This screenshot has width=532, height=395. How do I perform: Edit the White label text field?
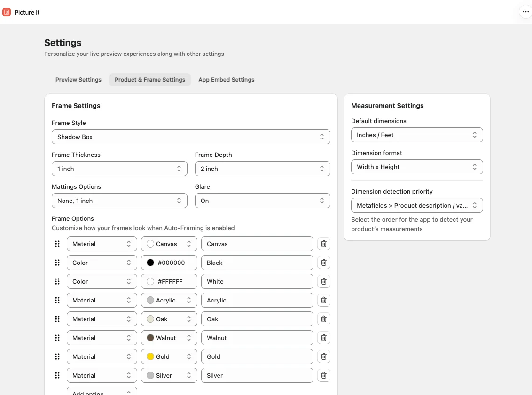(257, 281)
